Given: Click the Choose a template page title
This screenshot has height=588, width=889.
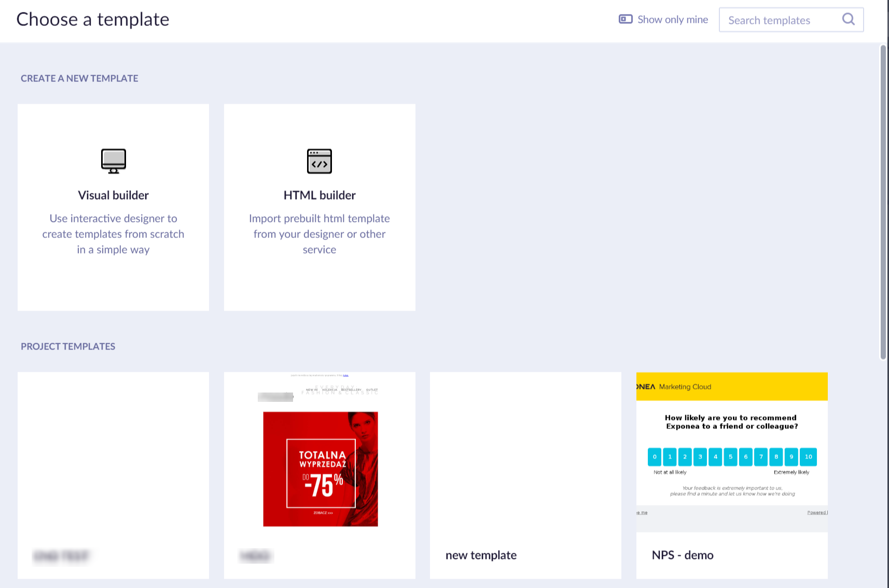Looking at the screenshot, I should [93, 19].
